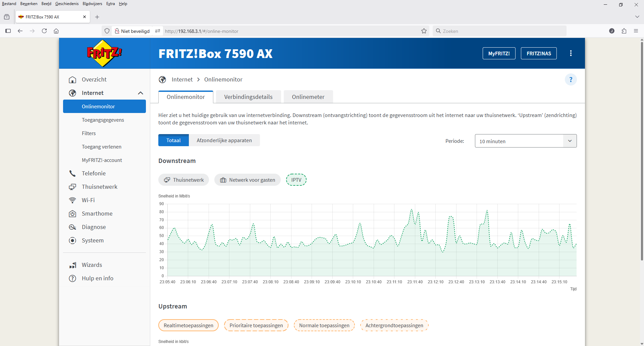The height and width of the screenshot is (346, 644).
Task: Click the Smarthome power icon
Action: pos(72,214)
